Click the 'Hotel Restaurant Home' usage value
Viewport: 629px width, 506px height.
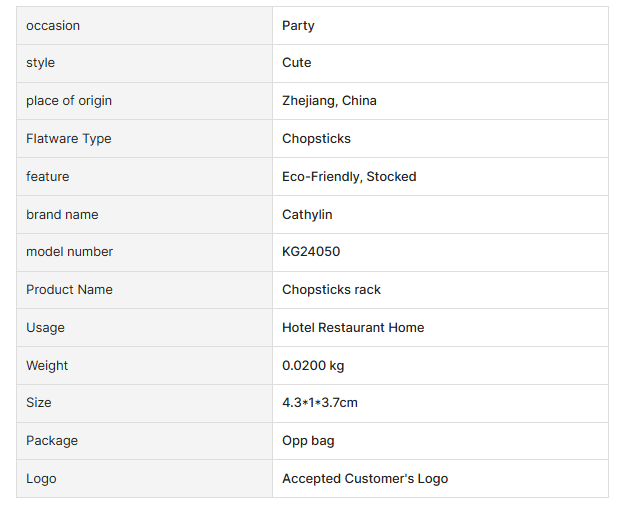click(x=353, y=328)
